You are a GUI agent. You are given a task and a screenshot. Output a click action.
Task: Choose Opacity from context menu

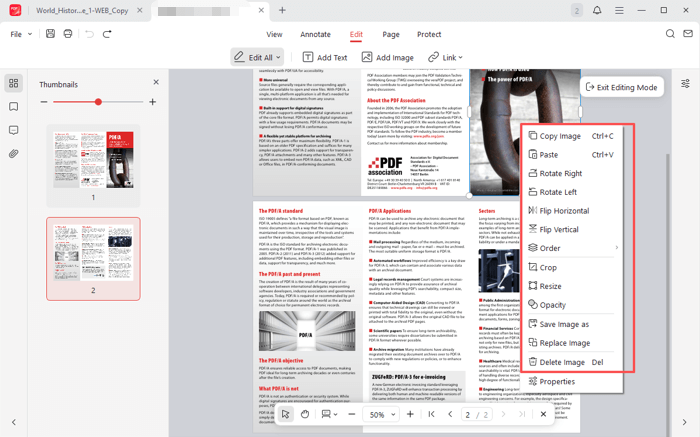(x=572, y=305)
